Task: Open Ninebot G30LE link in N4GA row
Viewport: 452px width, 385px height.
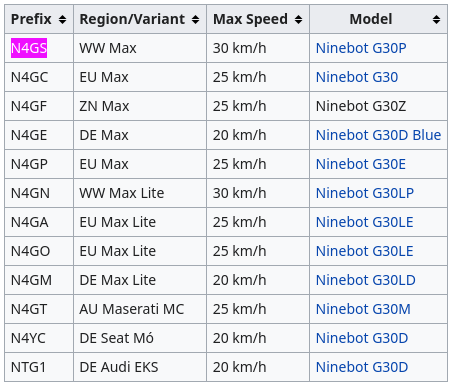Action: coord(364,222)
